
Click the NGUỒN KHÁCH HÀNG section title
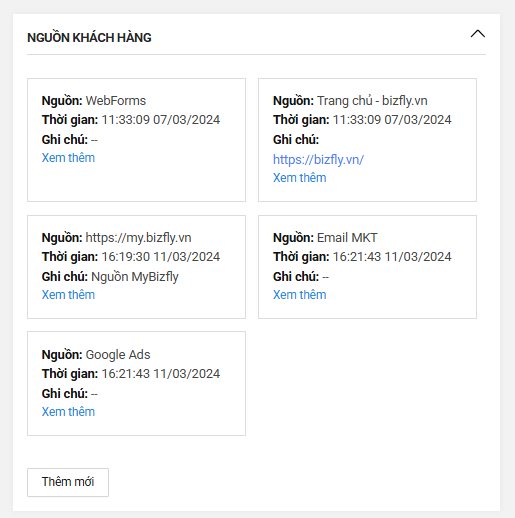pyautogui.click(x=89, y=37)
